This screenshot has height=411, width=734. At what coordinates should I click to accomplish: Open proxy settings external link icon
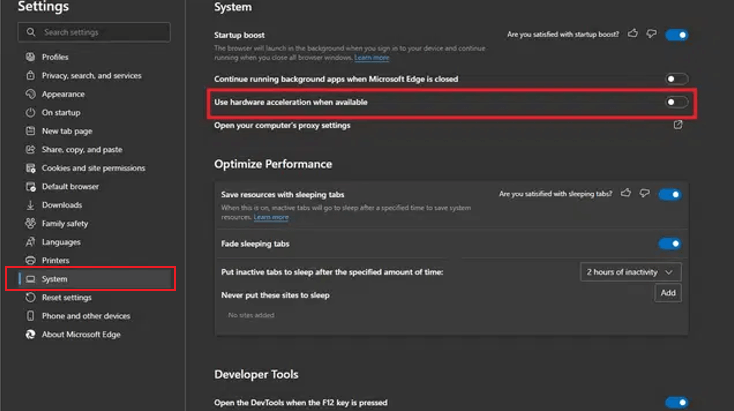(x=678, y=125)
